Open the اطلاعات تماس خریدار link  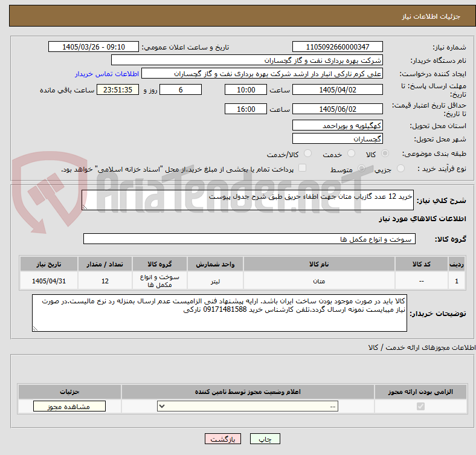coord(107,74)
